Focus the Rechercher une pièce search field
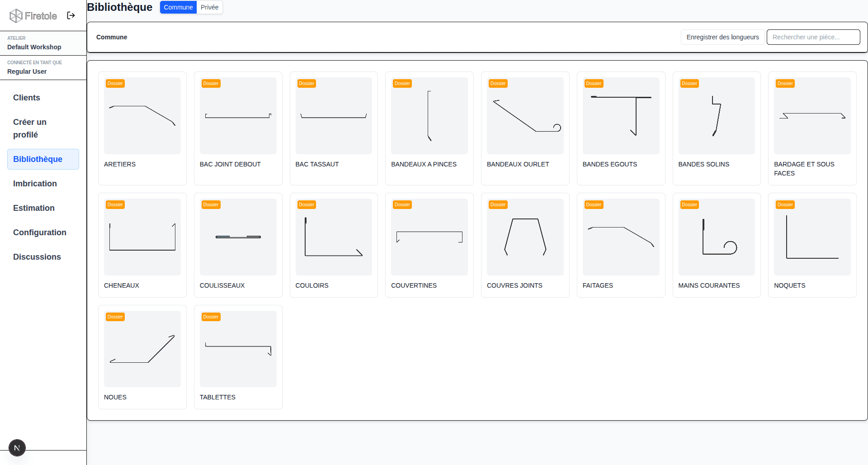 (813, 37)
